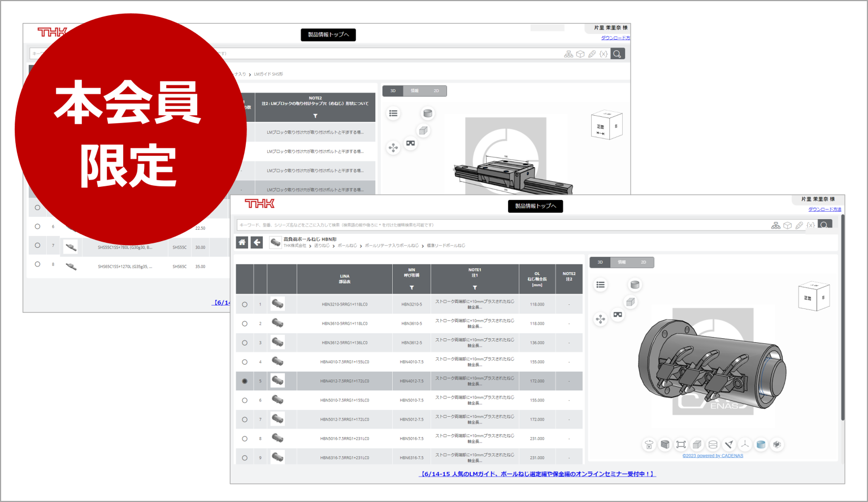Click the search magnifier icon
This screenshot has width=868, height=502.
tap(825, 224)
